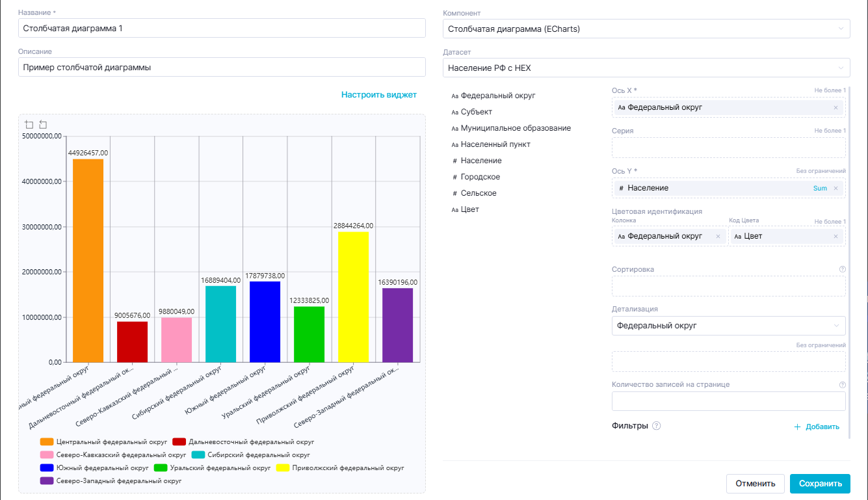This screenshot has height=500, width=868.
Task: Expand the Детализация dropdown
Action: 728,326
